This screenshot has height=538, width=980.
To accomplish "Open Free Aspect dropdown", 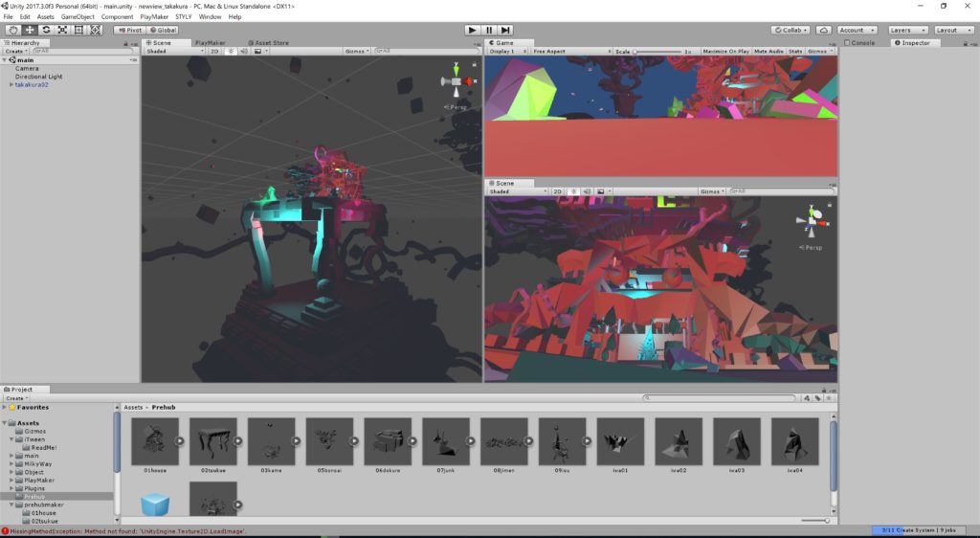I will [x=571, y=52].
